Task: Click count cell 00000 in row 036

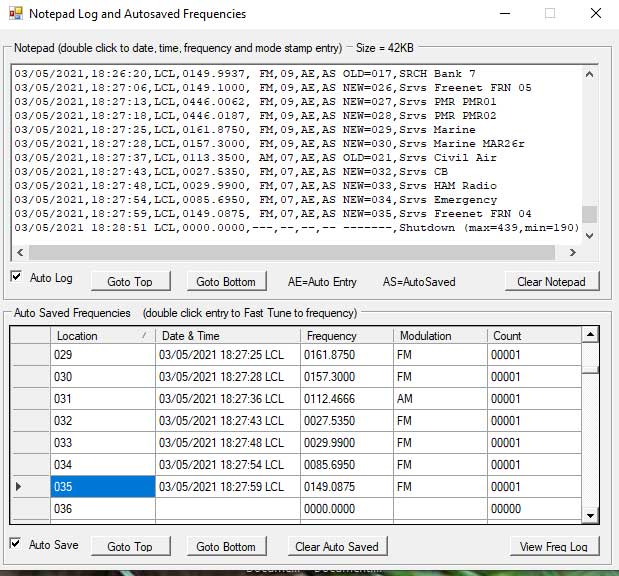Action: tap(535, 508)
